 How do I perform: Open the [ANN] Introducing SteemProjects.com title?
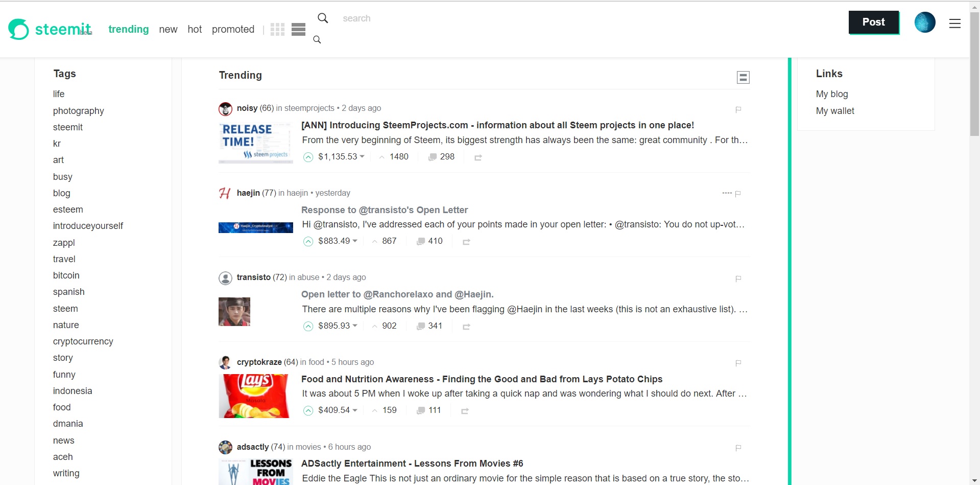pyautogui.click(x=497, y=125)
